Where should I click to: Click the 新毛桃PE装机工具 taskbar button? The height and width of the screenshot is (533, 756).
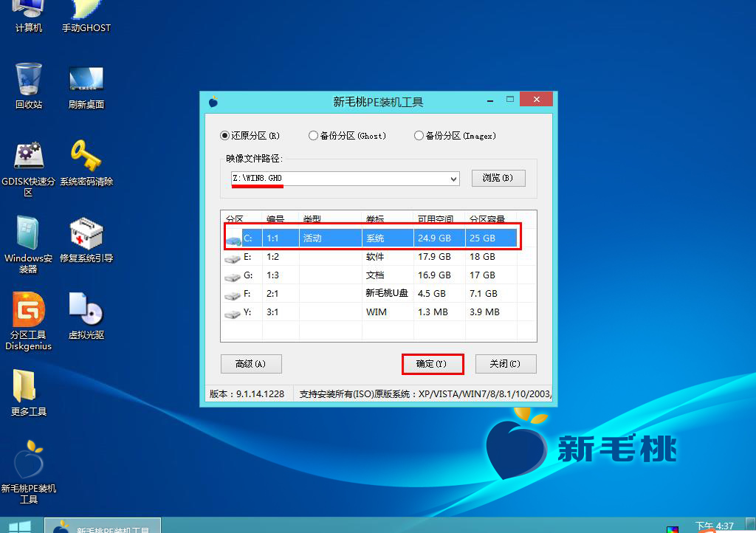(103, 526)
